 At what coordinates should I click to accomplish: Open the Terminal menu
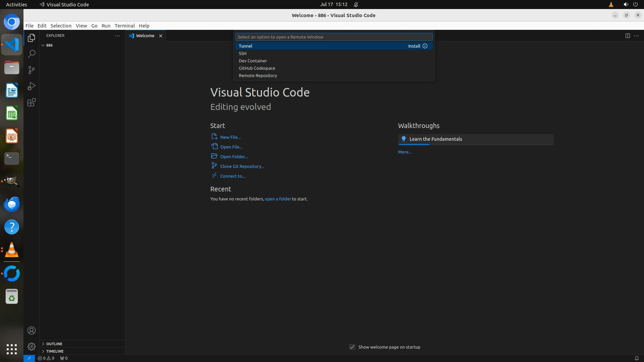124,25
